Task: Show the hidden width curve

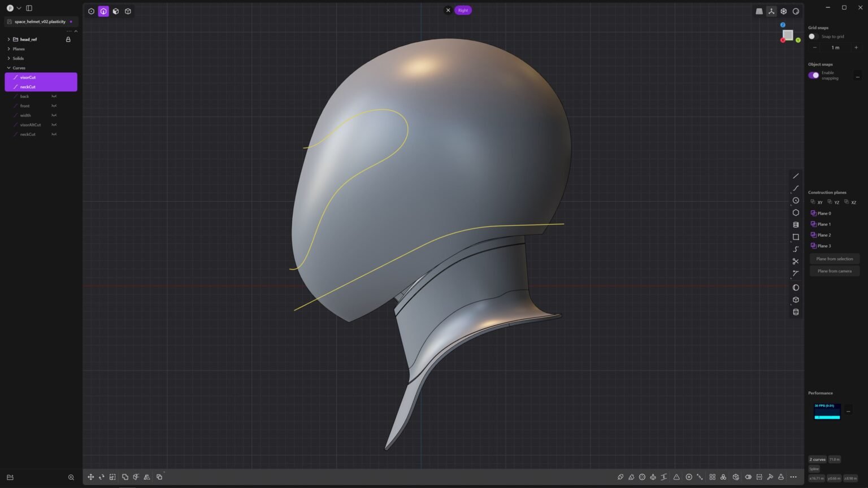Action: (54, 116)
